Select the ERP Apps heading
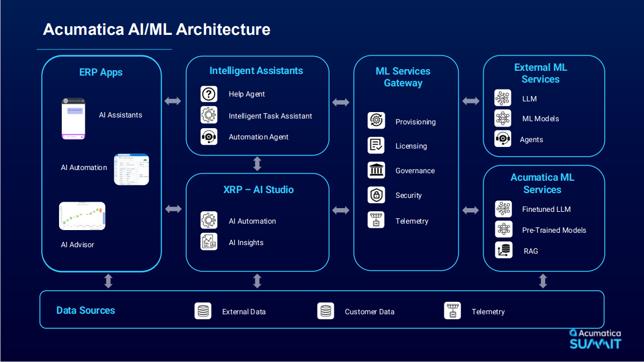Viewport: 644px width, 362px height. point(101,72)
